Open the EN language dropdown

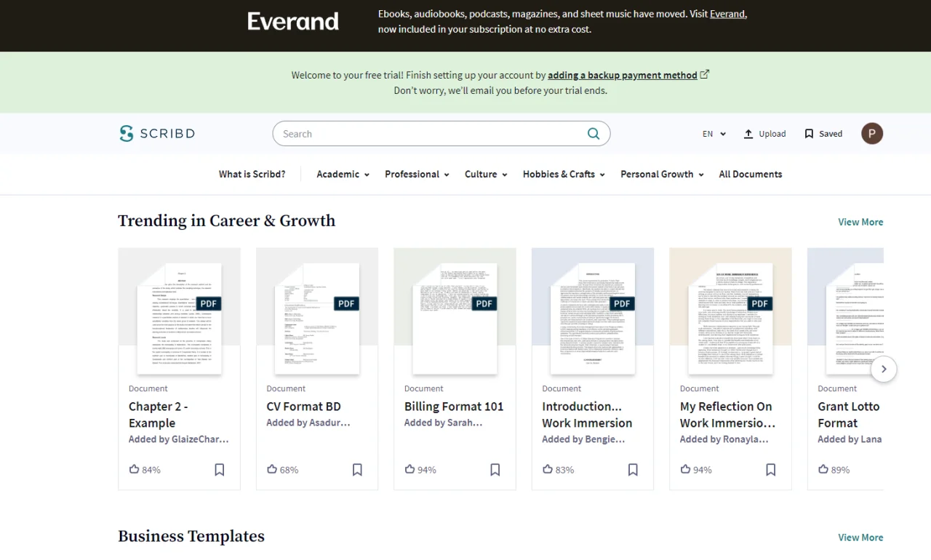pyautogui.click(x=714, y=134)
